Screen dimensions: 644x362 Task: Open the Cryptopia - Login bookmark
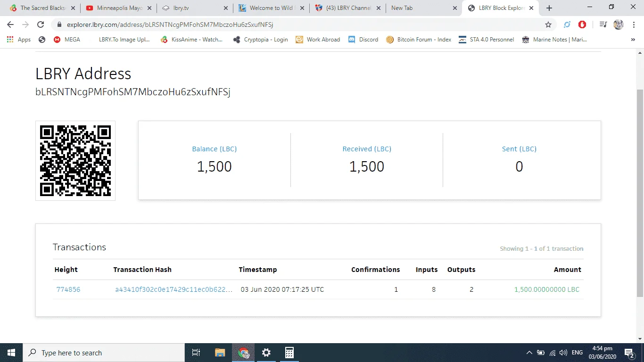[260, 40]
